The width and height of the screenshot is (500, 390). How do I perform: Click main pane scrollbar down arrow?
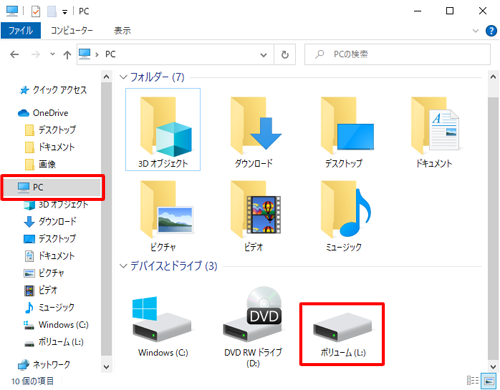493,367
